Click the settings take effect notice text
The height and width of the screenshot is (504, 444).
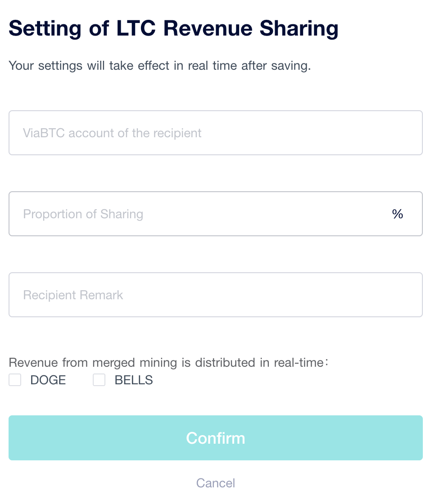(159, 66)
